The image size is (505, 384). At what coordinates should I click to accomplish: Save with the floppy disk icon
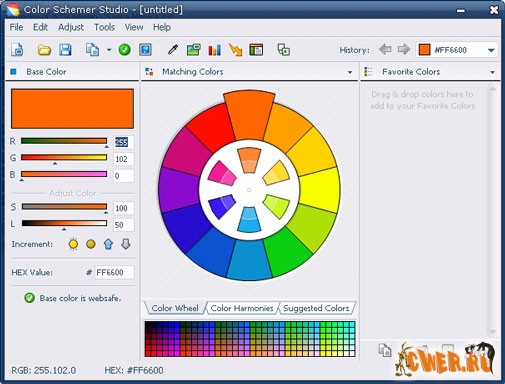(65, 50)
